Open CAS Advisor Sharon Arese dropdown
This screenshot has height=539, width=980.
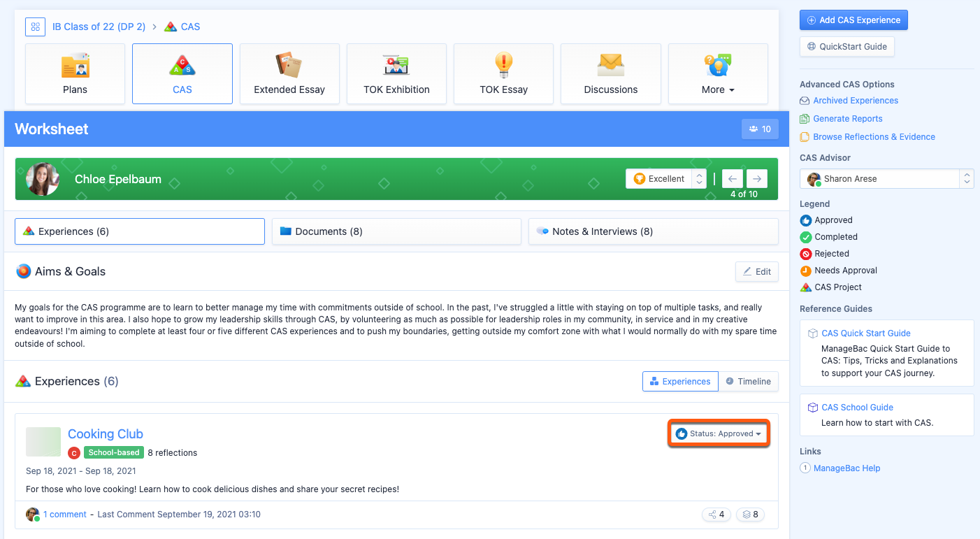coord(886,179)
